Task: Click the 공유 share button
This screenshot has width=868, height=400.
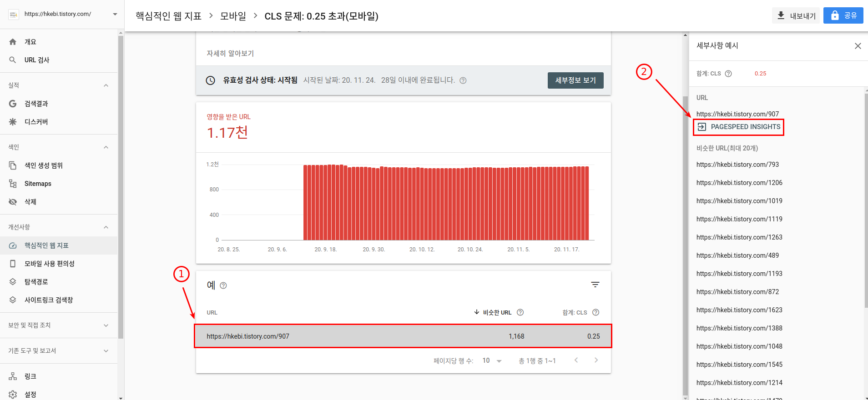Action: [843, 15]
